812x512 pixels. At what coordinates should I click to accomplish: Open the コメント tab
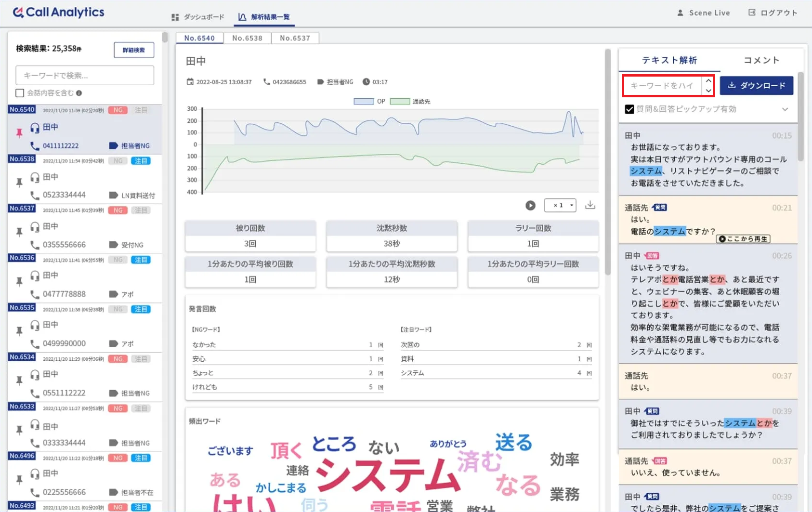(x=761, y=60)
